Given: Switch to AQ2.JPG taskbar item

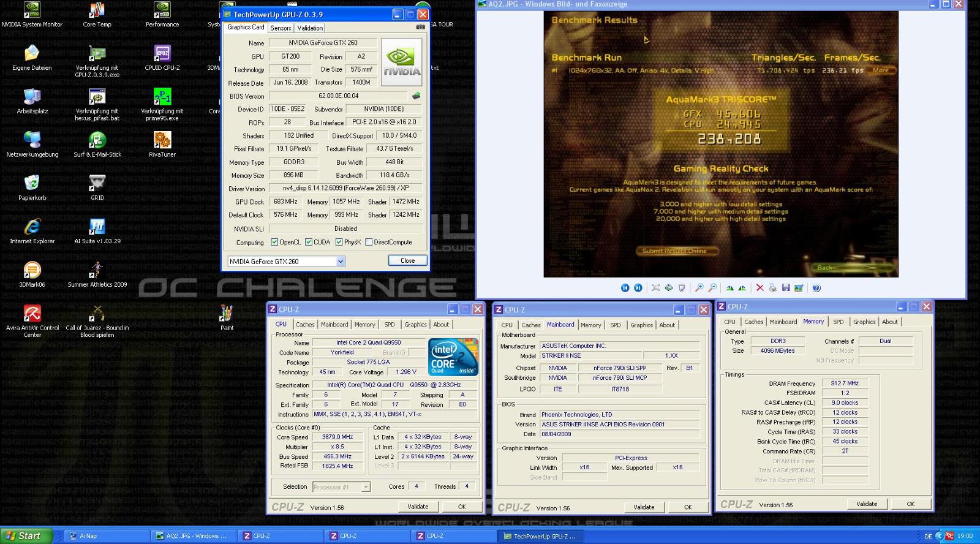Looking at the screenshot, I should click(x=193, y=536).
